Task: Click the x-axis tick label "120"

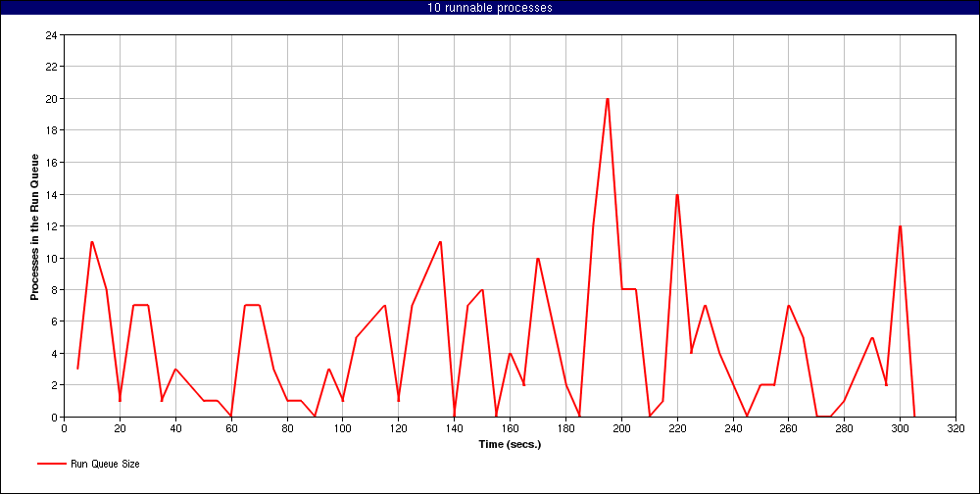Action: [x=398, y=428]
